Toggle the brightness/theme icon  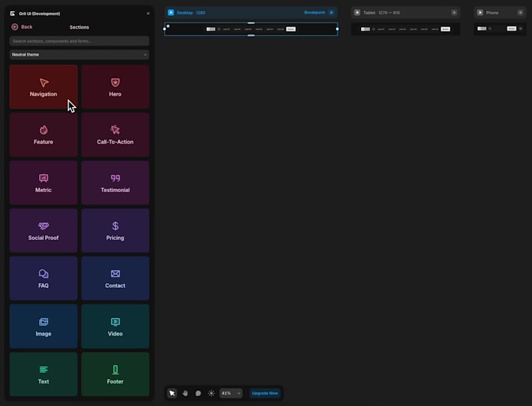(211, 393)
